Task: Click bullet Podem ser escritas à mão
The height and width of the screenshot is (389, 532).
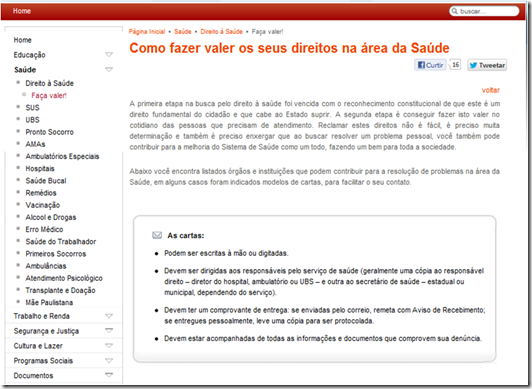Action: tap(226, 253)
